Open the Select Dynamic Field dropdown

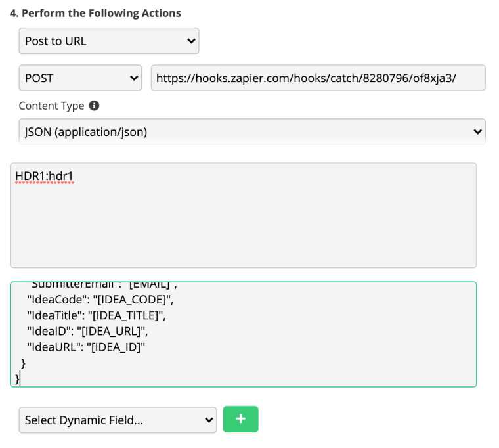point(118,420)
